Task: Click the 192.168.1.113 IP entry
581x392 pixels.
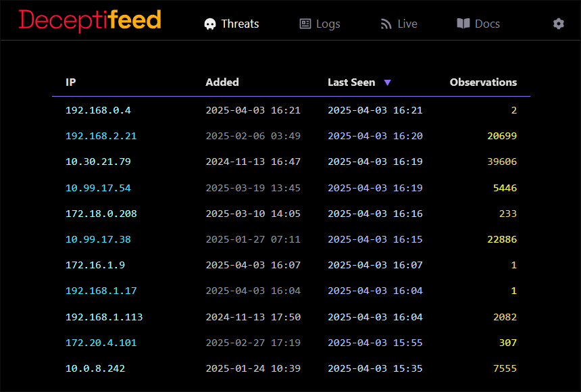Action: (x=104, y=317)
